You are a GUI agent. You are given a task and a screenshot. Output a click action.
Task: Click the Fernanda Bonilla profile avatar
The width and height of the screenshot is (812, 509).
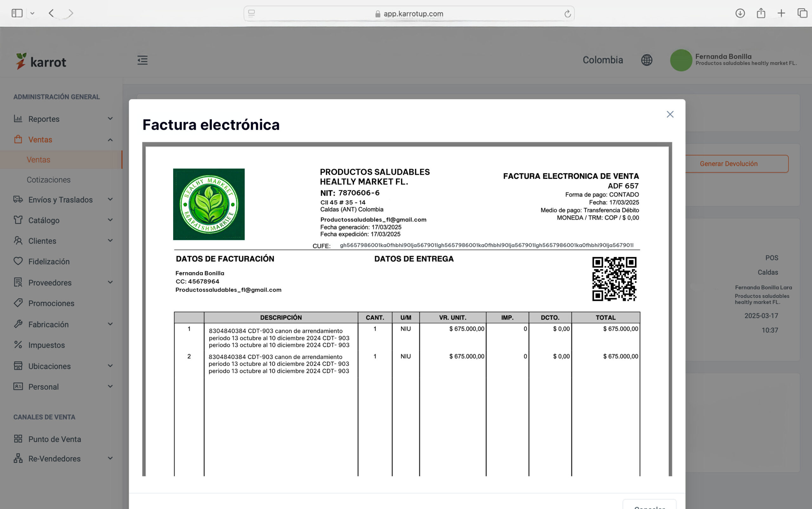pyautogui.click(x=680, y=60)
